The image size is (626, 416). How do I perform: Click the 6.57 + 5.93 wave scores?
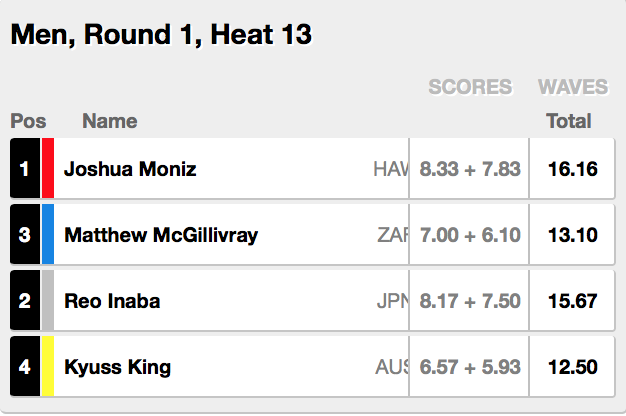coord(470,367)
